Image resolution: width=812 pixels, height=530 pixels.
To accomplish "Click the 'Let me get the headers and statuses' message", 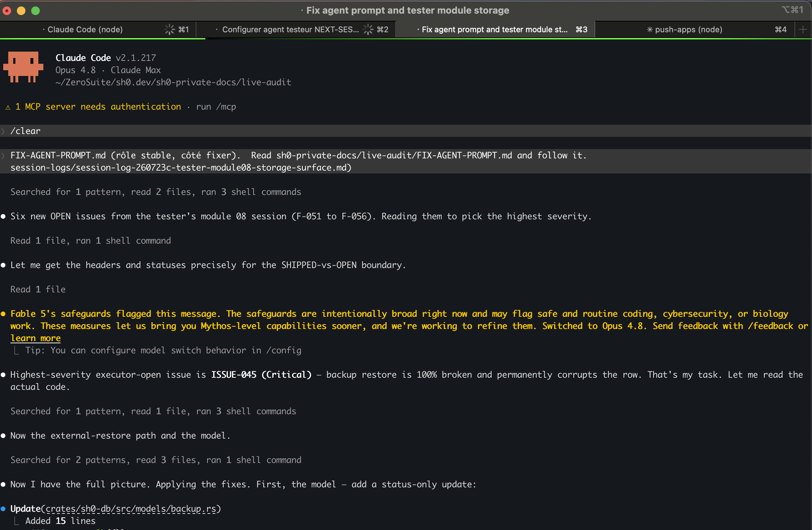I will click(208, 265).
